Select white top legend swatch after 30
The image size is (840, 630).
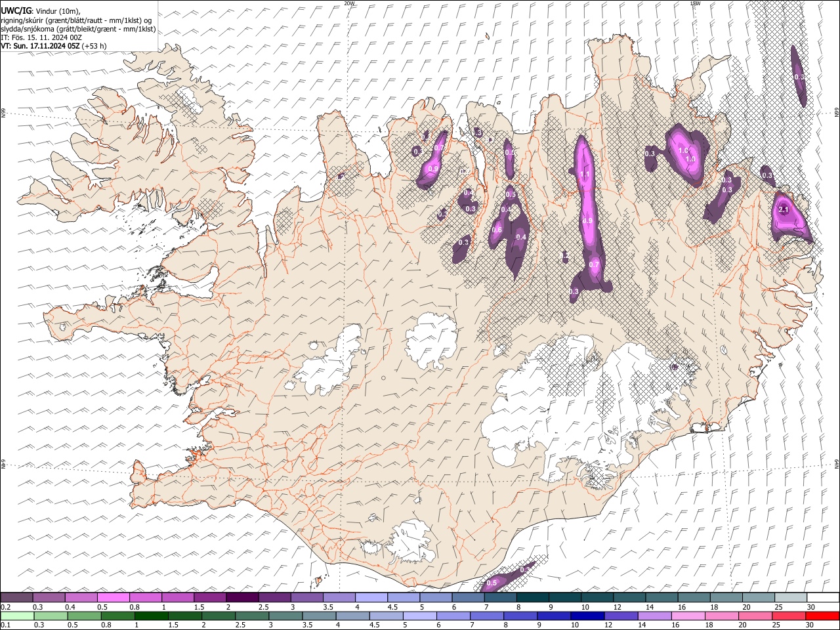pos(822,597)
